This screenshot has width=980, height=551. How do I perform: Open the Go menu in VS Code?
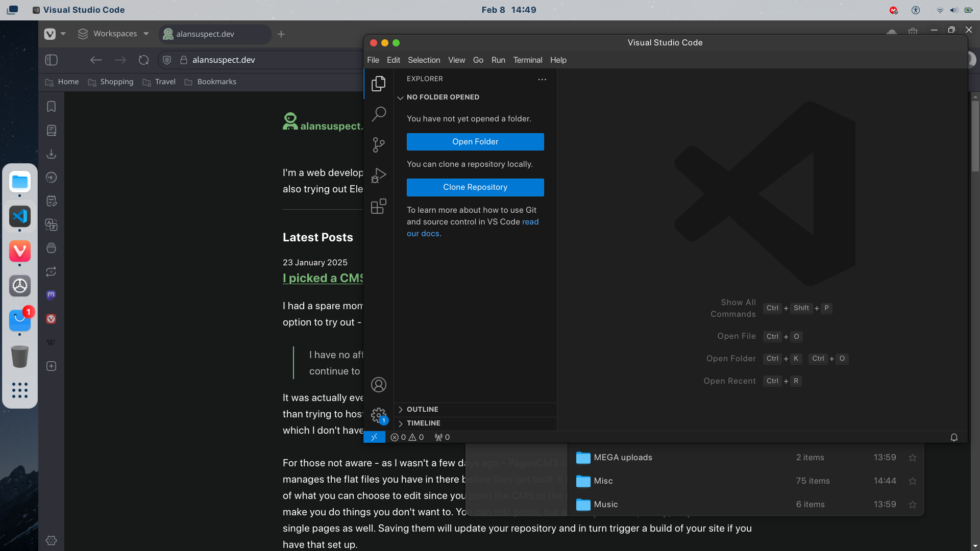pyautogui.click(x=478, y=60)
